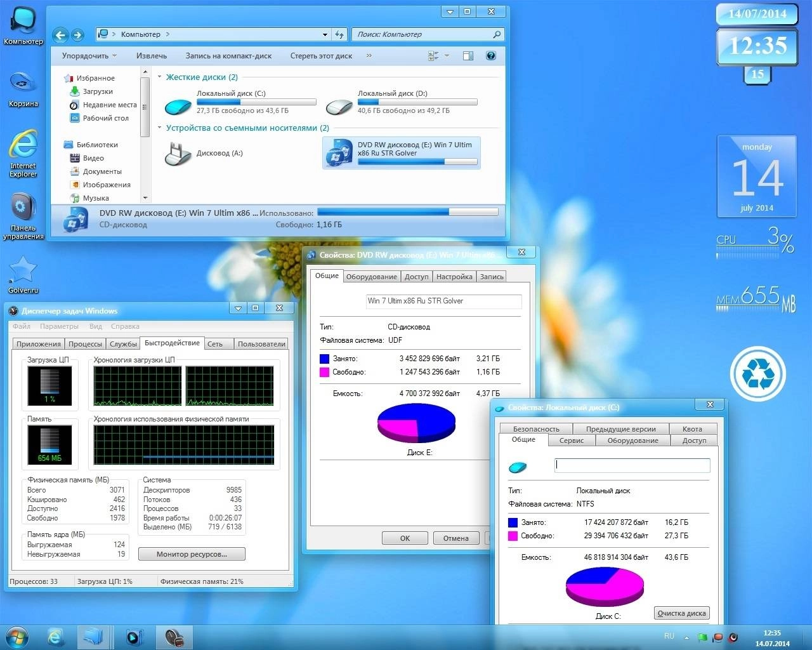Select the Дисковод (A:) floppy icon
The height and width of the screenshot is (650, 812).
point(178,154)
